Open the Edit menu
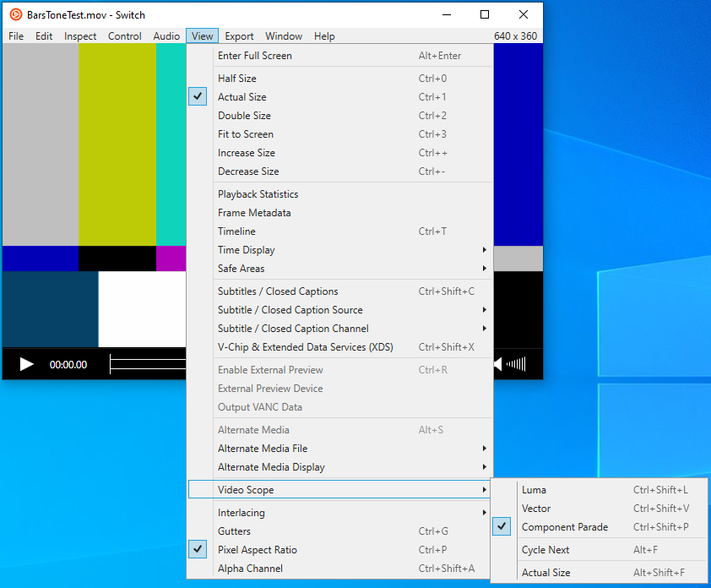The height and width of the screenshot is (588, 711). click(44, 36)
